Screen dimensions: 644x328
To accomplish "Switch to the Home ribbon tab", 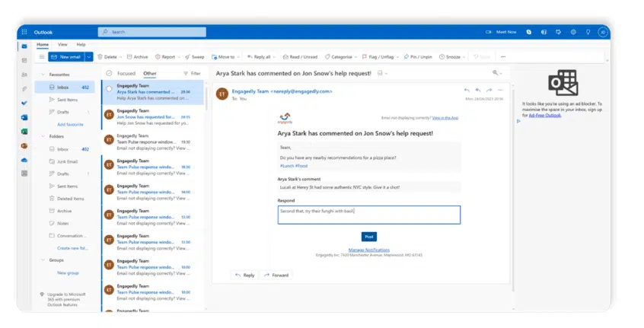I will pos(43,44).
